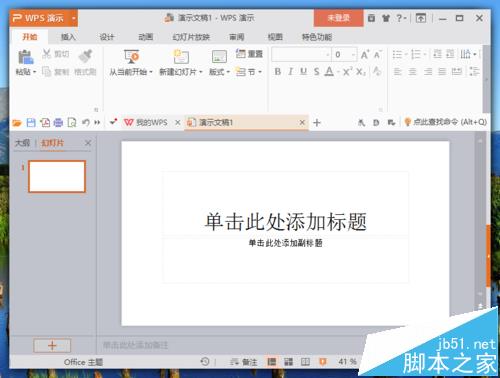Click the Undo arrow icon
Image resolution: width=500 pixels, height=378 pixels.
click(86, 123)
